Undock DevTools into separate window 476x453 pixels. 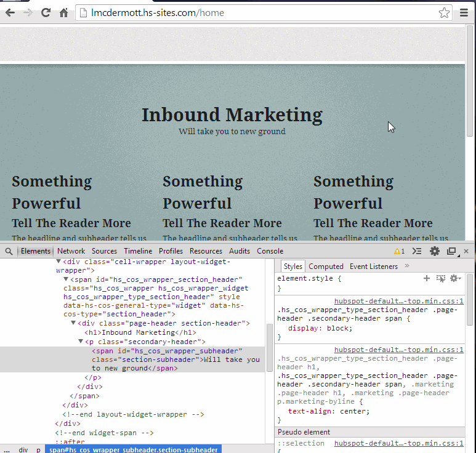click(x=452, y=251)
